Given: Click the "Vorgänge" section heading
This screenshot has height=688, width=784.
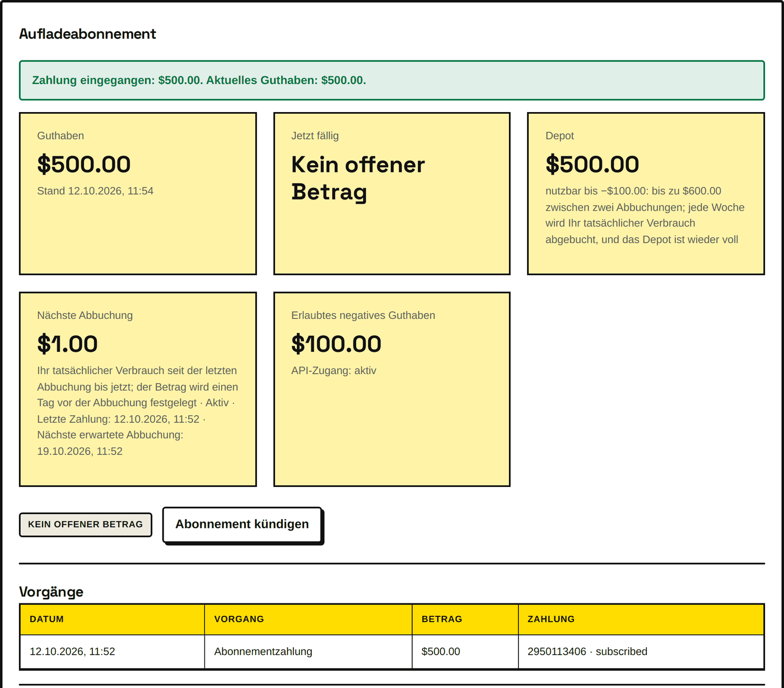Looking at the screenshot, I should [51, 592].
